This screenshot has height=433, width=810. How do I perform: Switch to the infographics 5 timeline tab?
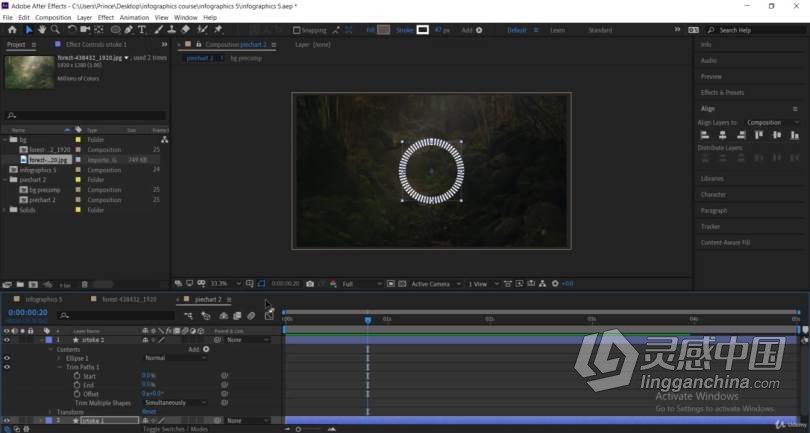(43, 299)
